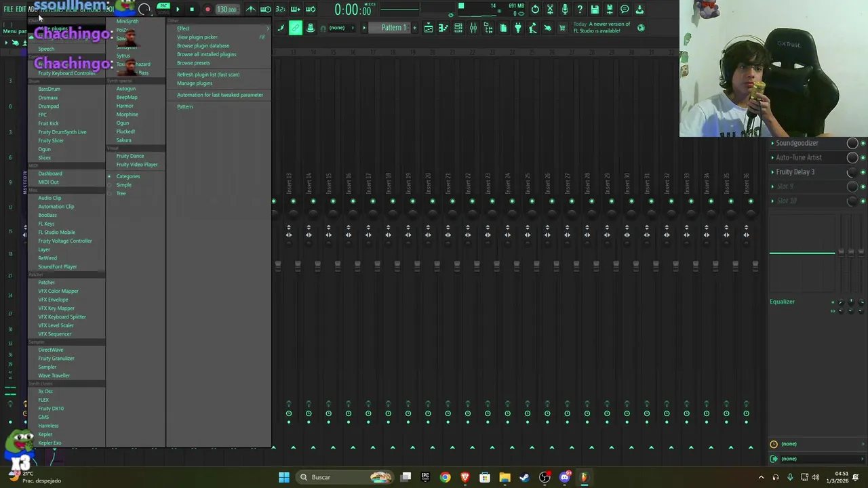
Task: Select SoundFont Player plugin
Action: (x=58, y=267)
